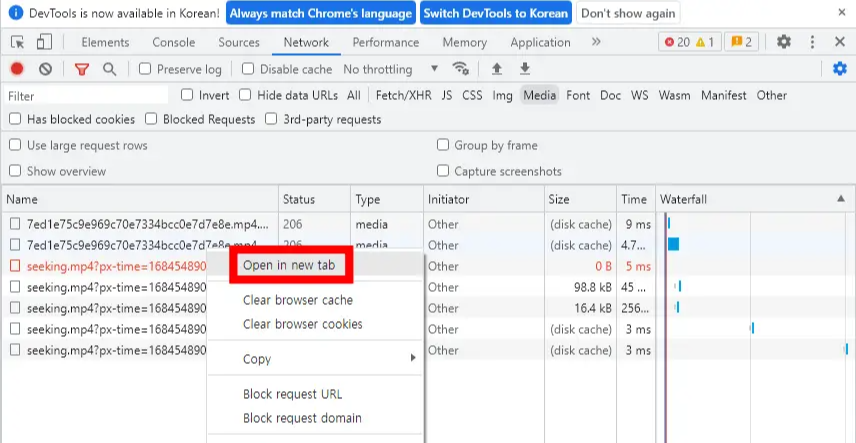
Task: Click Switch DevTools to Korean button
Action: pos(496,13)
